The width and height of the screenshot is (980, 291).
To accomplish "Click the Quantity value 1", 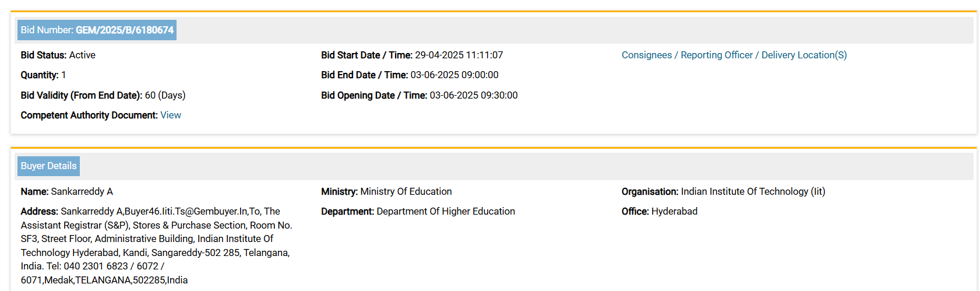I will [x=64, y=75].
